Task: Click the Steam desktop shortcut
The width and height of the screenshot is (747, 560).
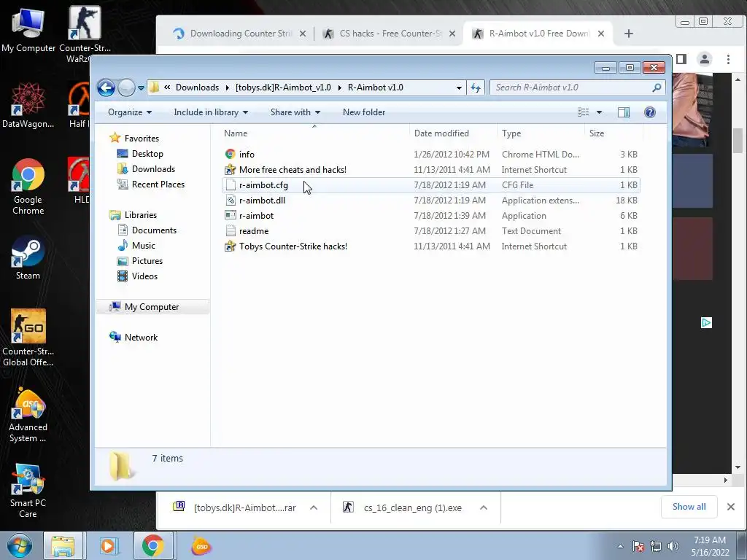Action: (28, 258)
